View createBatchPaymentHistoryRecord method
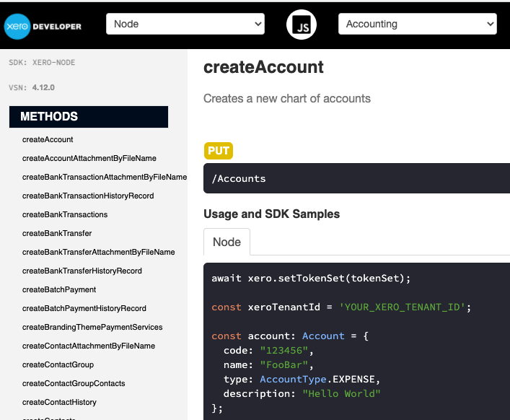The height and width of the screenshot is (420, 510). click(84, 308)
